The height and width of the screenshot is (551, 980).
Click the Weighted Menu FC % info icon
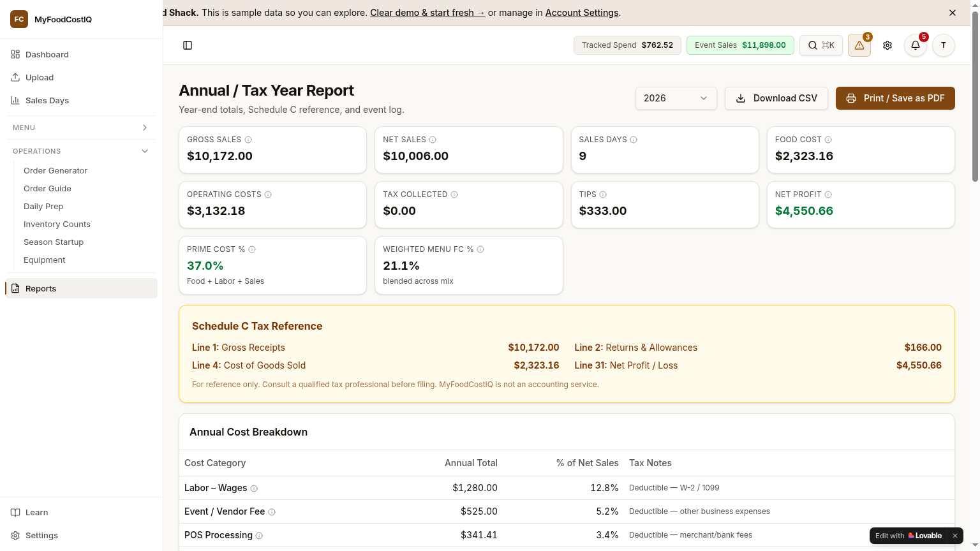point(480,249)
